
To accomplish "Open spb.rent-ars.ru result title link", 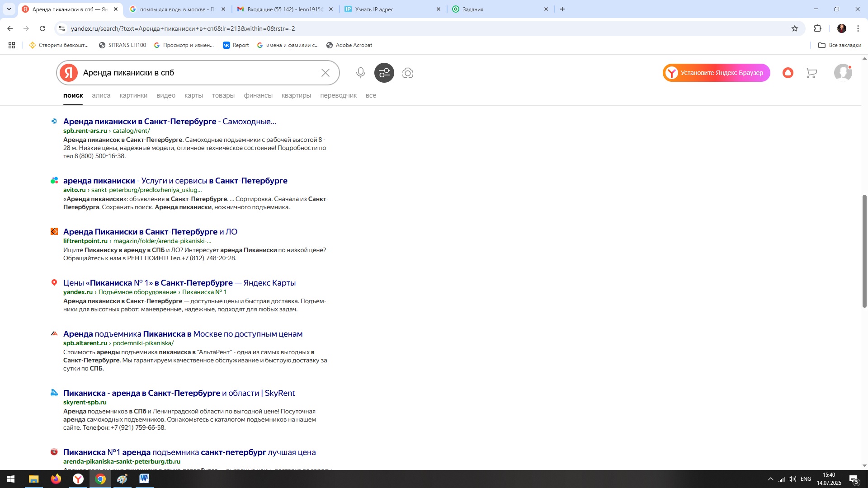I will [x=170, y=122].
